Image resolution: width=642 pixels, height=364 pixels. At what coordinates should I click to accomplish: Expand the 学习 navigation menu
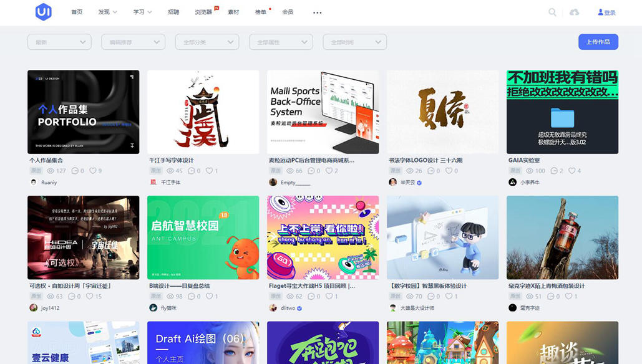142,12
